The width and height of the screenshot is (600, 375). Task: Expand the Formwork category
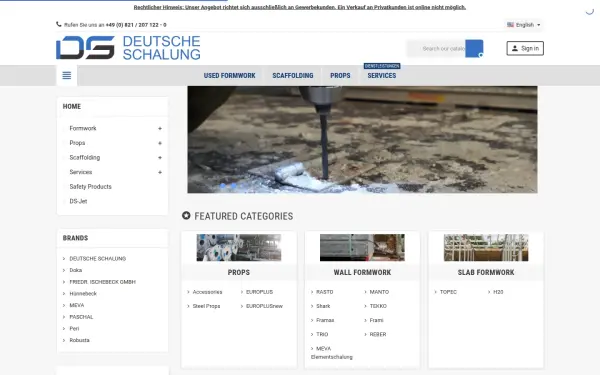(x=160, y=129)
